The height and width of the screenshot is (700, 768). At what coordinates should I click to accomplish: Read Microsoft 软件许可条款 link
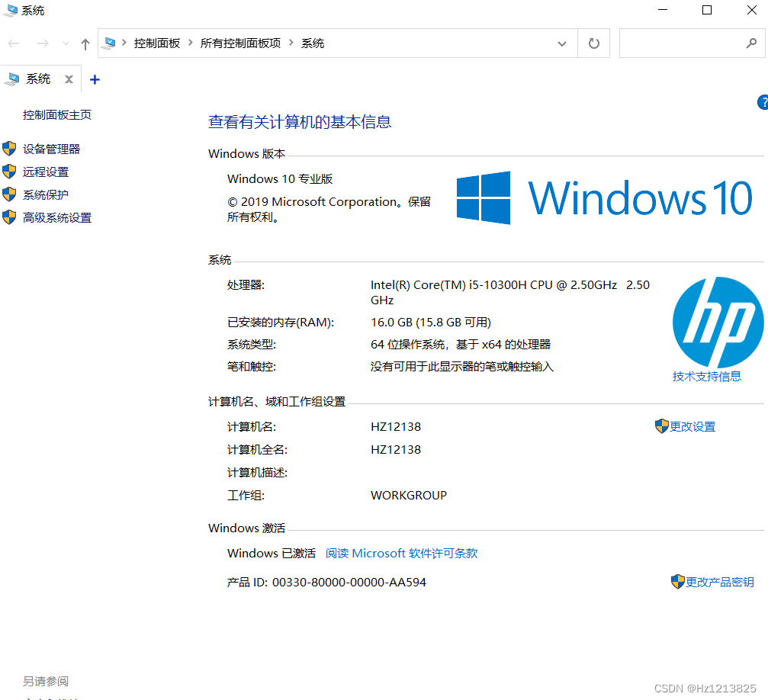[x=402, y=554]
